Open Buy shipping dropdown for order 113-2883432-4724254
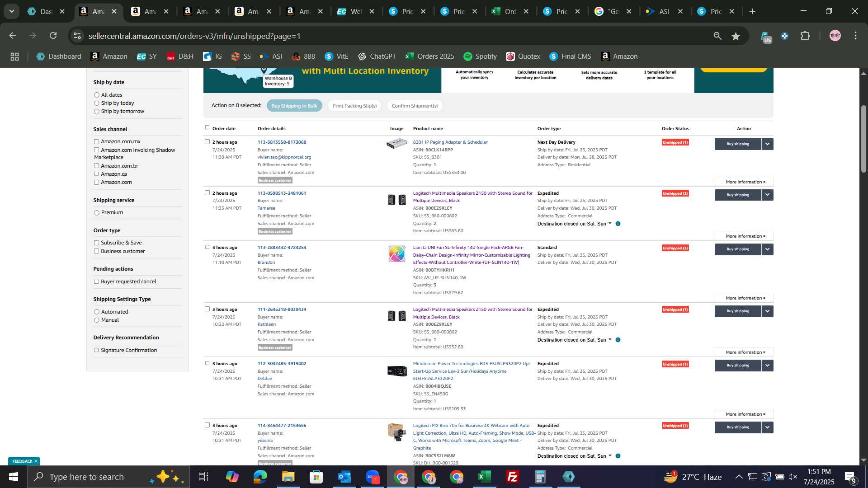Image resolution: width=868 pixels, height=488 pixels. tap(767, 249)
